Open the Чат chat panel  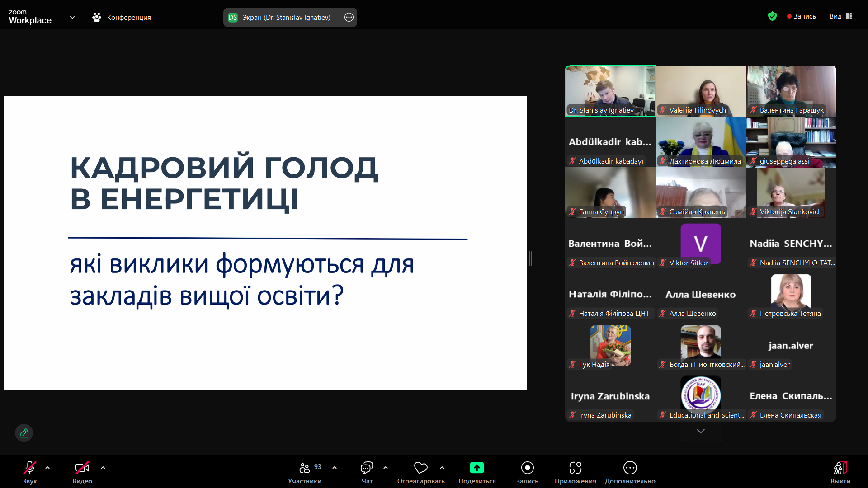coord(367,468)
